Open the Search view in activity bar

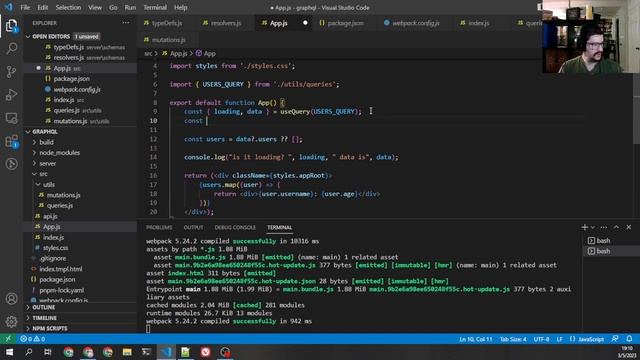[x=11, y=49]
